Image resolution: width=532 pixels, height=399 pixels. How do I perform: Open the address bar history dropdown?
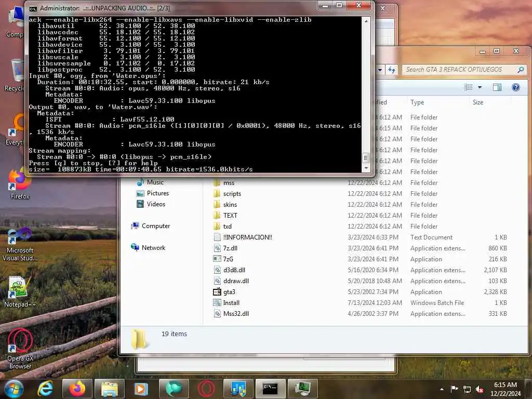[x=380, y=70]
